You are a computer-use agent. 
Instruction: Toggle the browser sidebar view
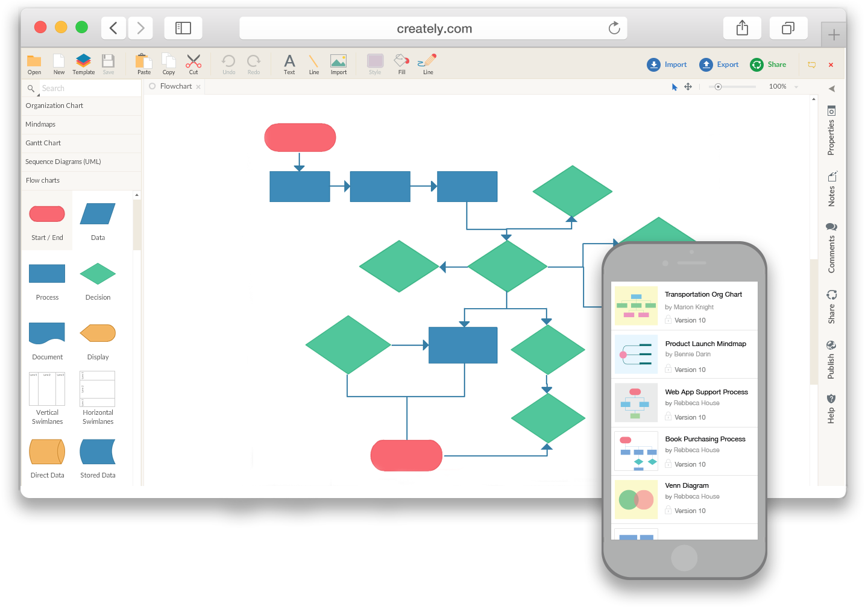point(183,28)
